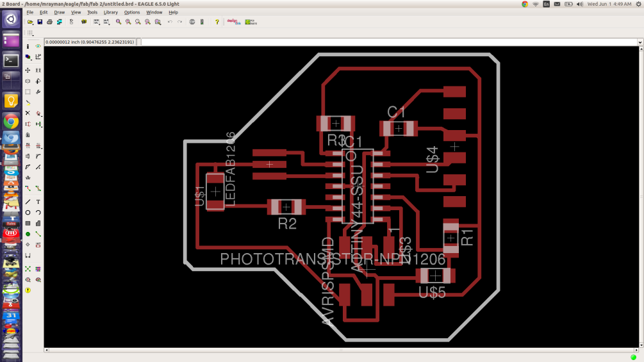Image resolution: width=644 pixels, height=362 pixels.
Task: Click the Stop command icon
Action: tap(192, 22)
